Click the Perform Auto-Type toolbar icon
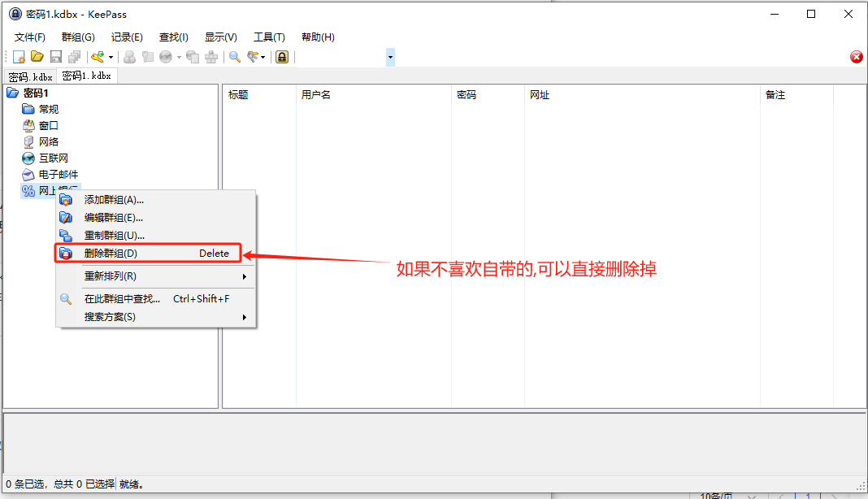Viewport: 868px width, 499px height. pyautogui.click(x=211, y=57)
